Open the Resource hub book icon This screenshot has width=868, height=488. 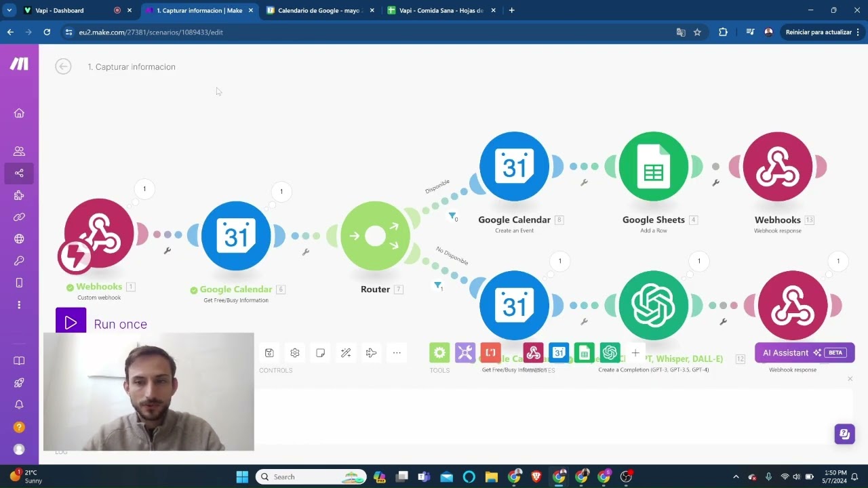19,361
